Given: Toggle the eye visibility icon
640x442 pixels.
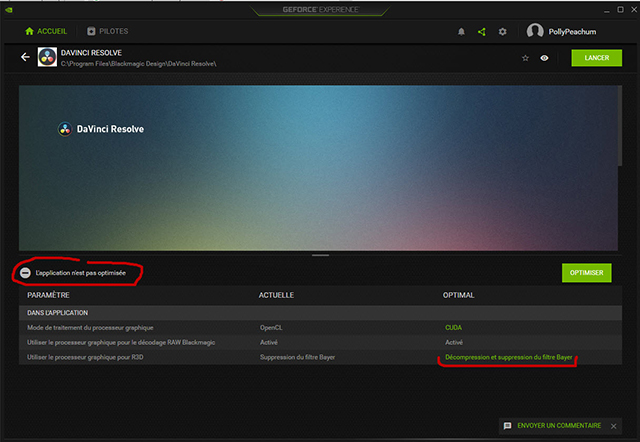Looking at the screenshot, I should click(x=544, y=58).
